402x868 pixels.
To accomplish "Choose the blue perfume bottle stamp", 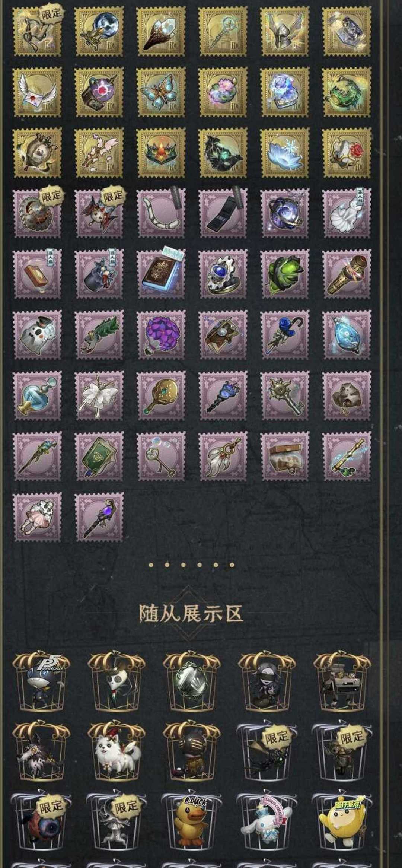I will (x=38, y=395).
